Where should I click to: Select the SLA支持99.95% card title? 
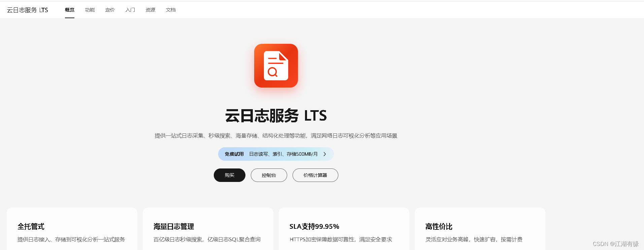tap(314, 226)
